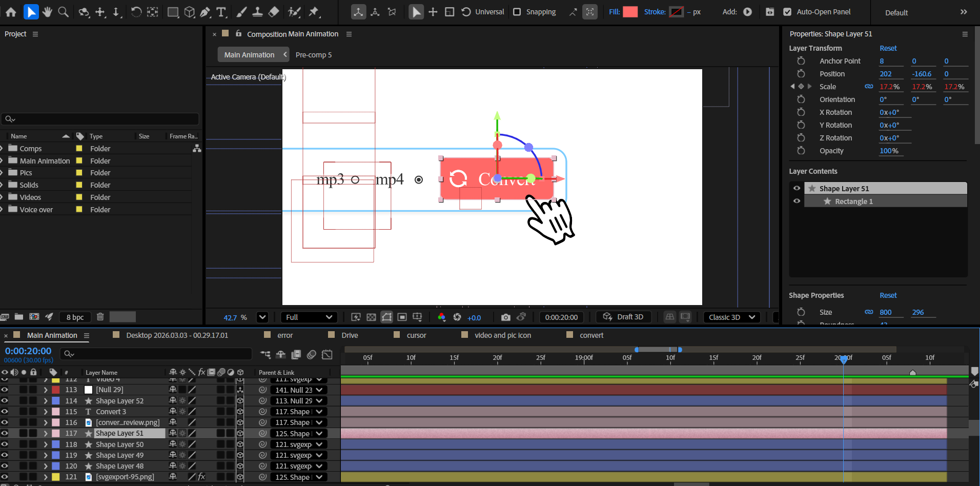Click the Home icon
Screen dimensions: 980x486
[x=11, y=12]
